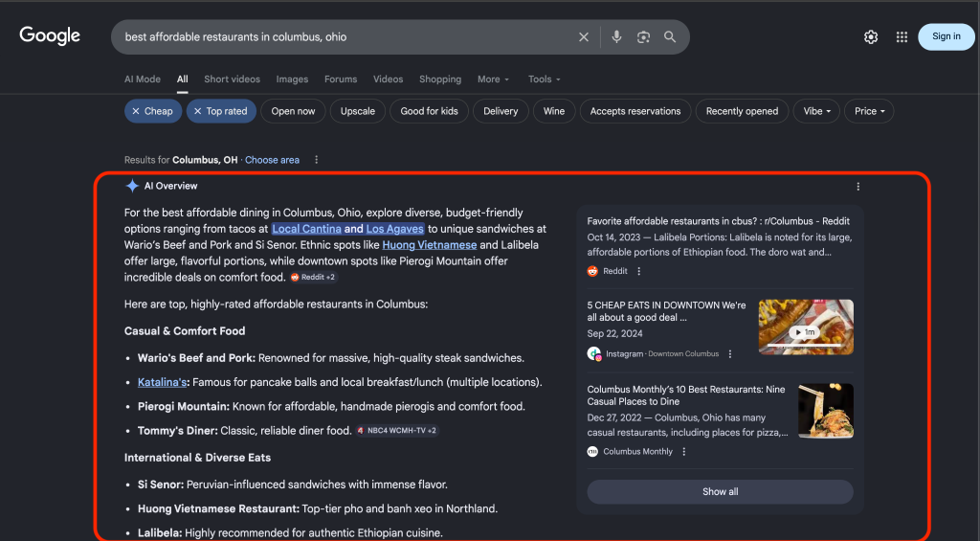This screenshot has height=541, width=980.
Task: Open more options for Columbus Monthly source
Action: coord(684,452)
